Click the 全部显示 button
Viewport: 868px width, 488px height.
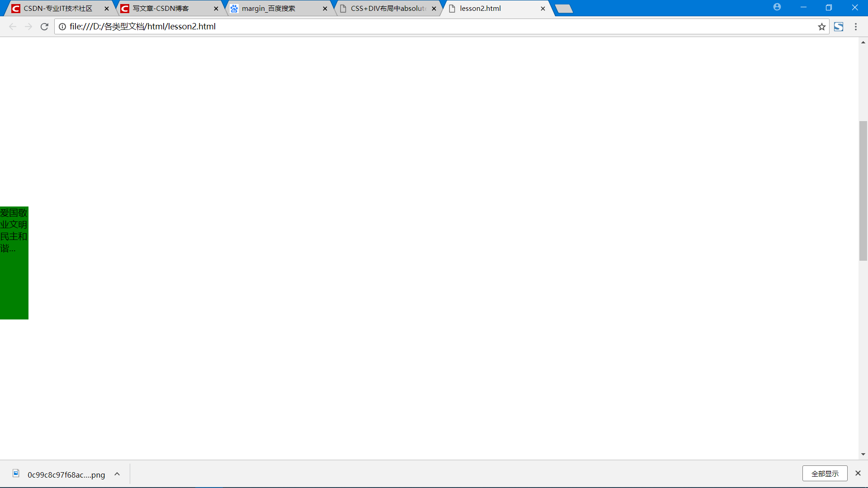tap(825, 474)
